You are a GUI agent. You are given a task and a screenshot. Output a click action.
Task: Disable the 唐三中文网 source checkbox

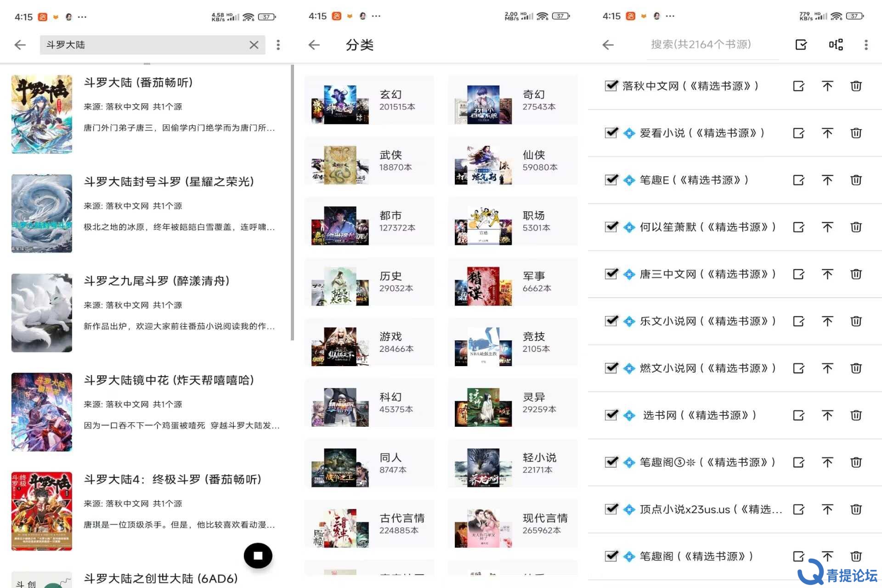pyautogui.click(x=611, y=274)
